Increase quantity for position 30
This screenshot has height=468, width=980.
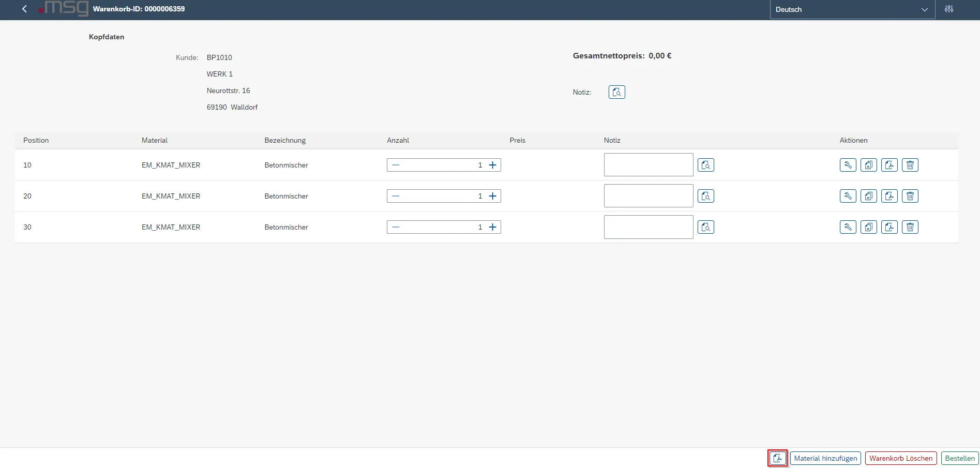pos(492,227)
